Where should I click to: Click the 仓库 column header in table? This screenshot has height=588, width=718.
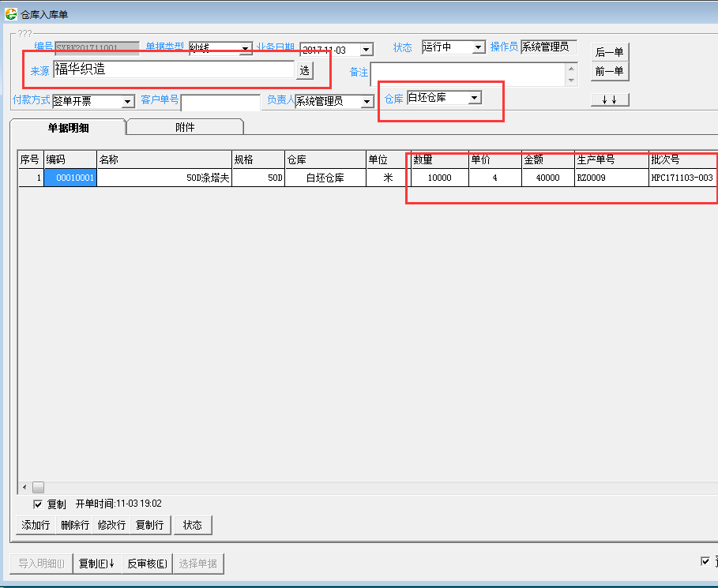coord(325,159)
